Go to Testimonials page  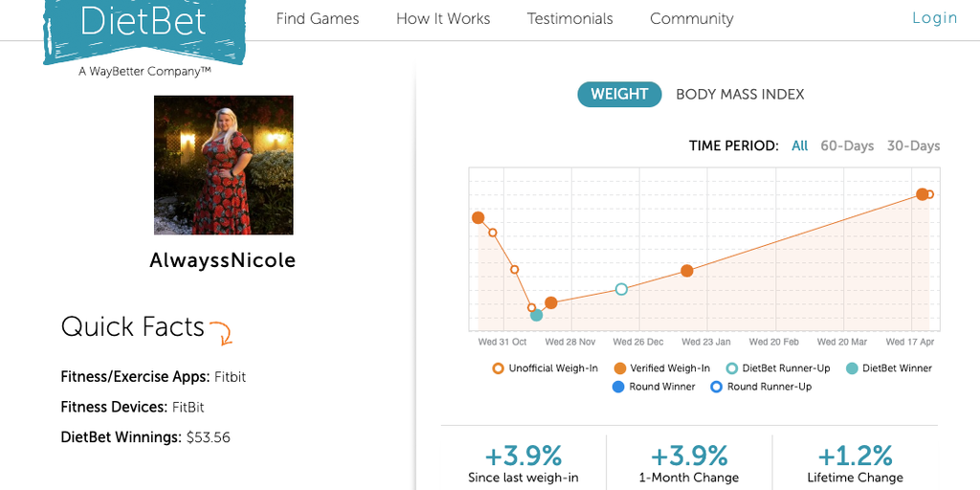tap(570, 19)
